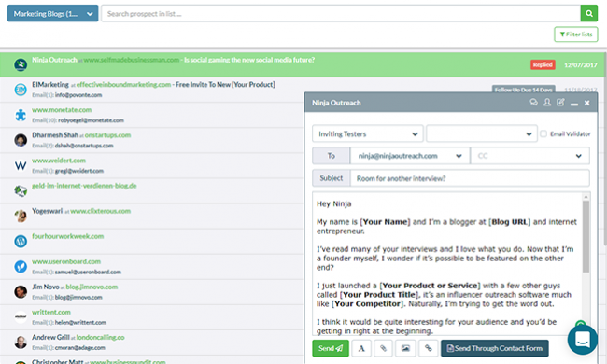Viewport: 607px width, 364px height.
Task: Open the www.monetate.com link
Action: [62, 110]
